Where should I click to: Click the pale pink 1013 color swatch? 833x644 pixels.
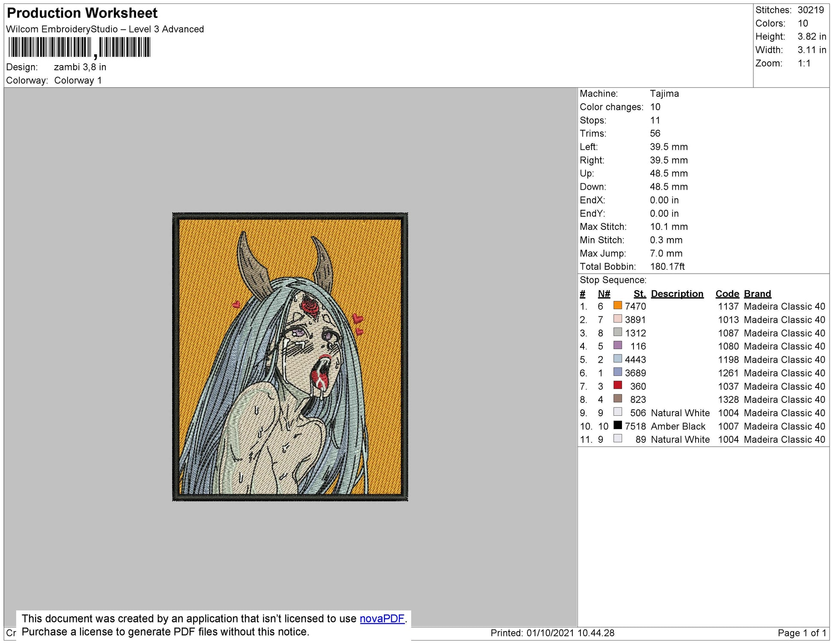[x=617, y=319]
